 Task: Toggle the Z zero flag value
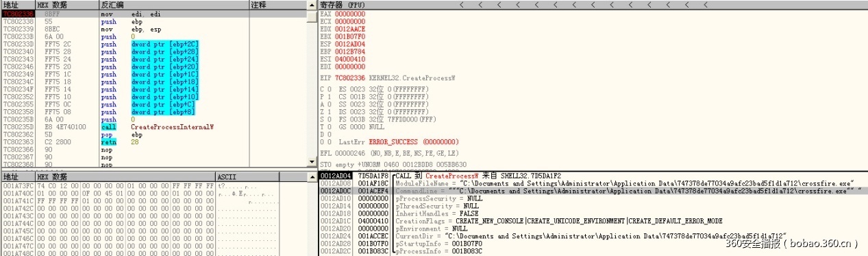click(330, 111)
